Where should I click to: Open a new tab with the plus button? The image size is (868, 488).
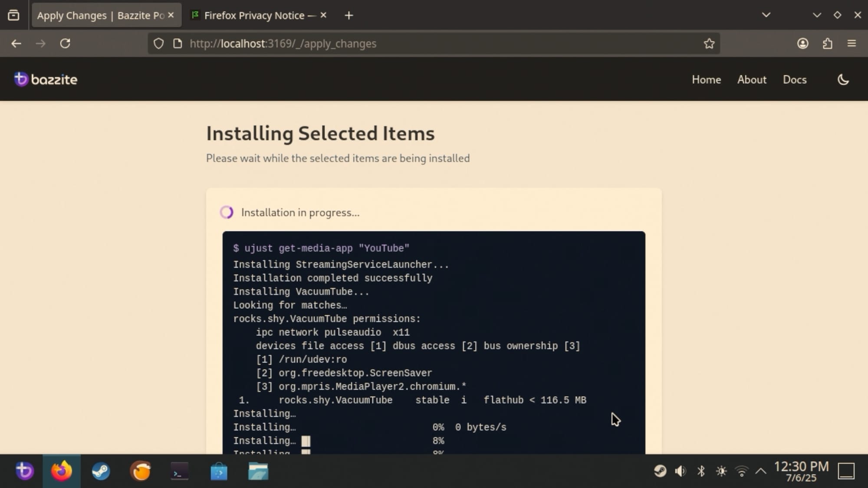(x=349, y=16)
